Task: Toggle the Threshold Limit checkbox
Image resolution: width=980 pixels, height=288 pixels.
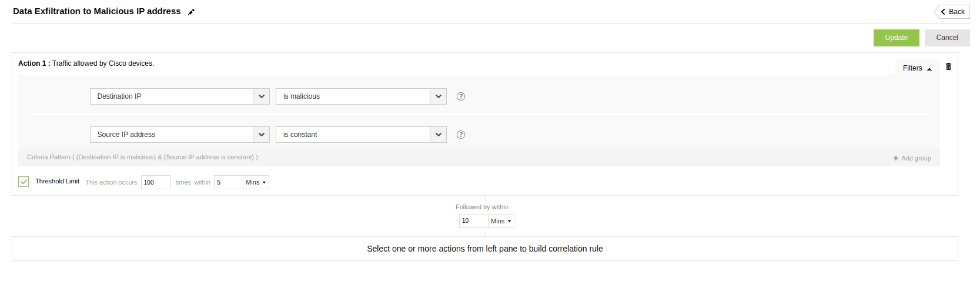Action: pyautogui.click(x=24, y=182)
